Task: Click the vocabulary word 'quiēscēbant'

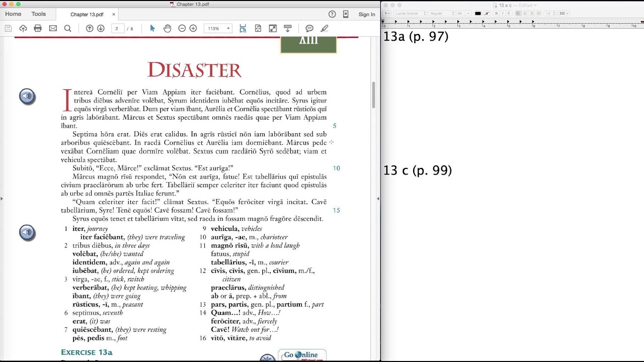Action: (93, 329)
